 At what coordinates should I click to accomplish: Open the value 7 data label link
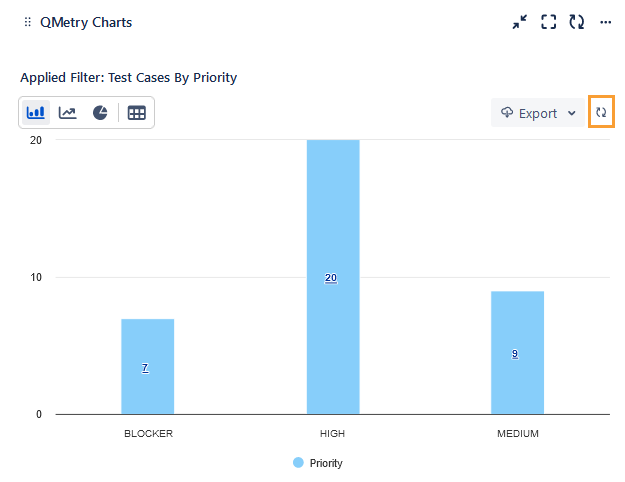point(145,368)
